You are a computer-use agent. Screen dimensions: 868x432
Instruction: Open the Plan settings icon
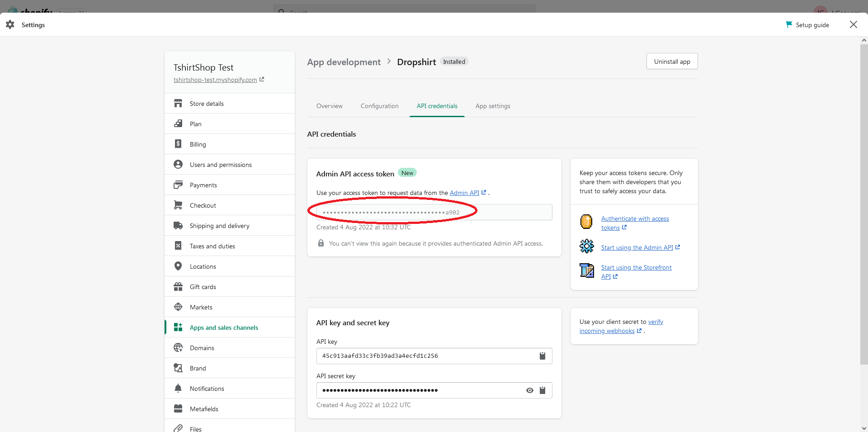178,123
